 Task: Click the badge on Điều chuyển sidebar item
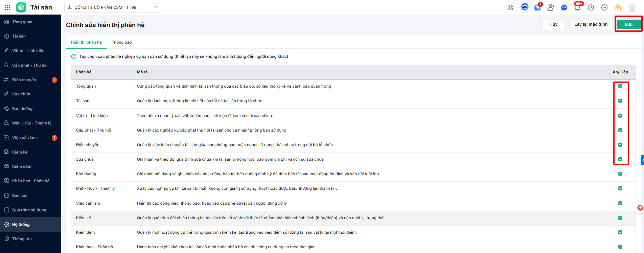point(54,80)
